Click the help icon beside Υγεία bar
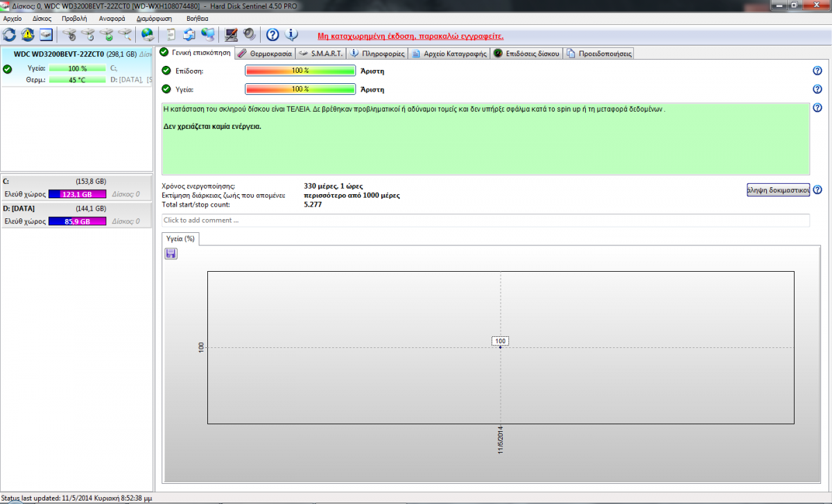 [817, 89]
